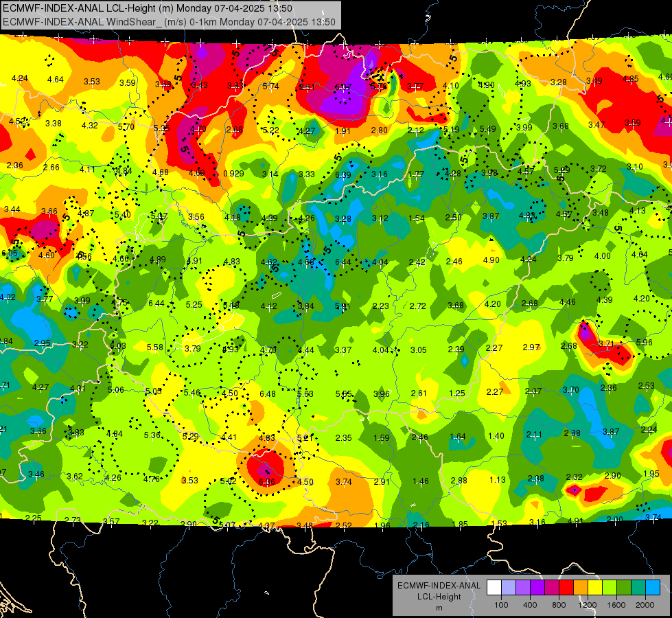Click the wind shear value '1.46'

[420, 481]
